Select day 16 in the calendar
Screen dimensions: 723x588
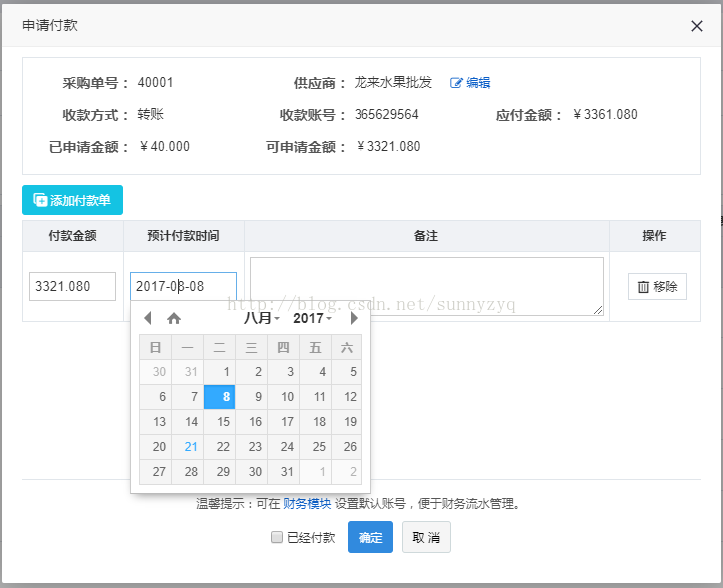point(252,421)
